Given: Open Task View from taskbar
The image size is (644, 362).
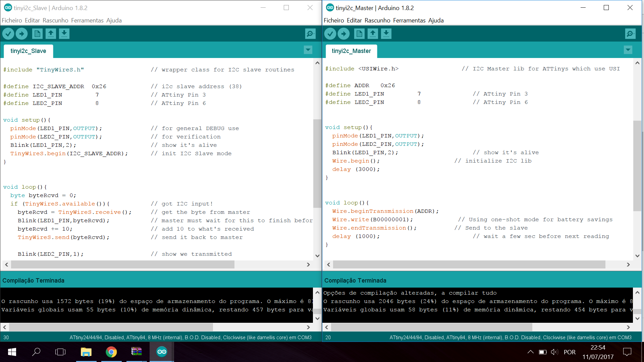Looking at the screenshot, I should [x=60, y=352].
